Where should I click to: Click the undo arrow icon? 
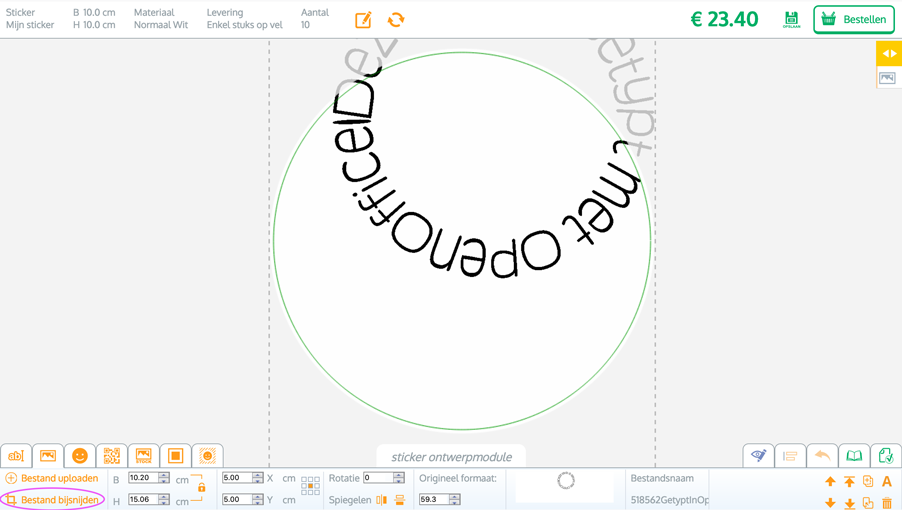822,456
